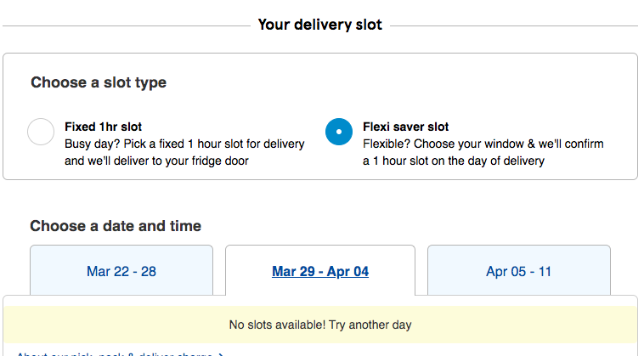Click the "Flexible? Choose your window" description line
Screen dimensions: 644x356
[483, 144]
